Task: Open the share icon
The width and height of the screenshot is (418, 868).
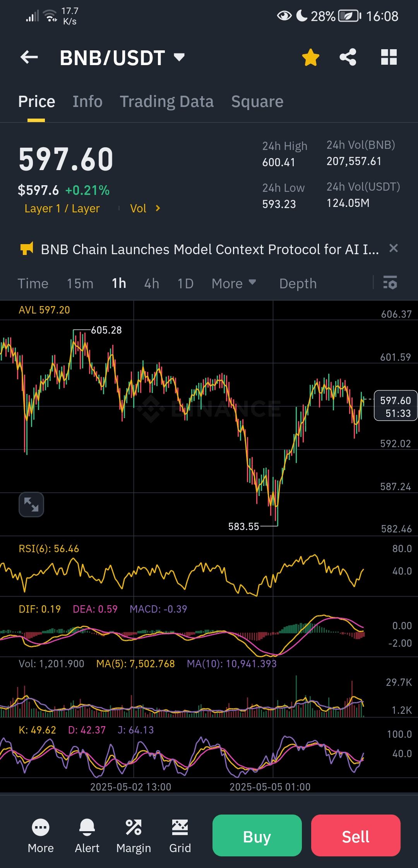Action: coord(348,57)
